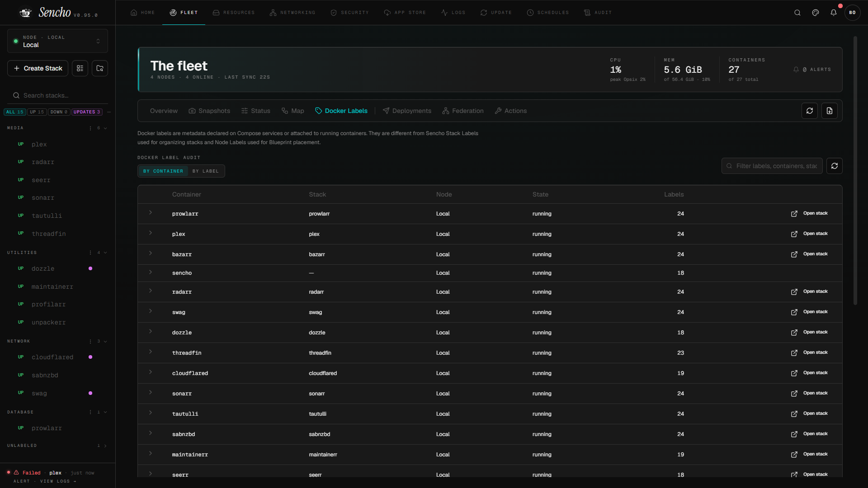
Task: Click the stack list layout icon
Action: click(x=80, y=68)
